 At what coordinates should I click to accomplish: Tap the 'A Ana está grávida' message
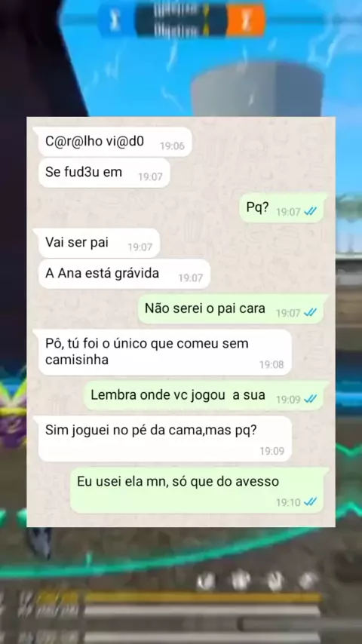tap(124, 274)
